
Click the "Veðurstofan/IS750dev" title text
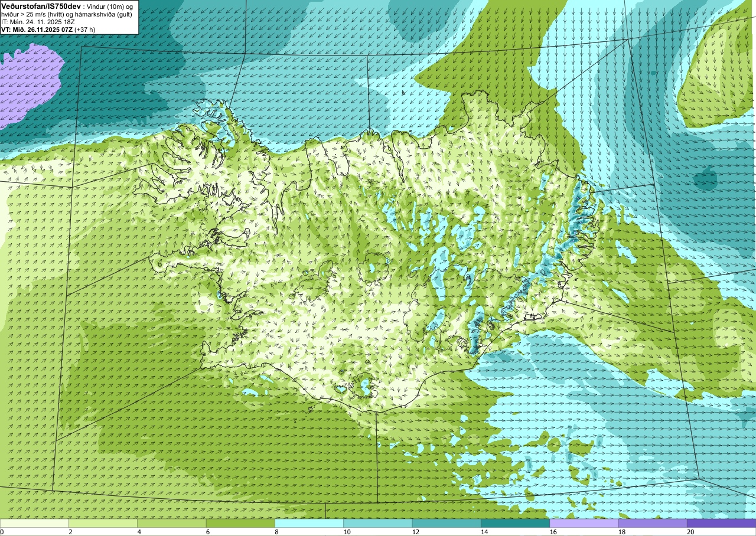(x=41, y=5)
